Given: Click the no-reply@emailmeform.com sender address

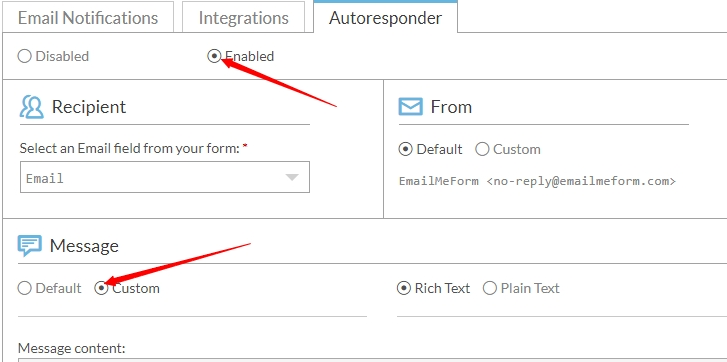Looking at the screenshot, I should point(581,181).
